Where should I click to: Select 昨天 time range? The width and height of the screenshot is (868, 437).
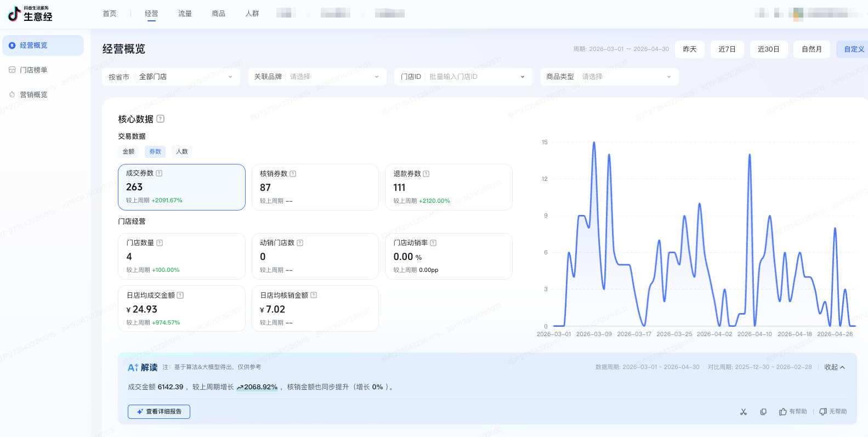tap(690, 49)
